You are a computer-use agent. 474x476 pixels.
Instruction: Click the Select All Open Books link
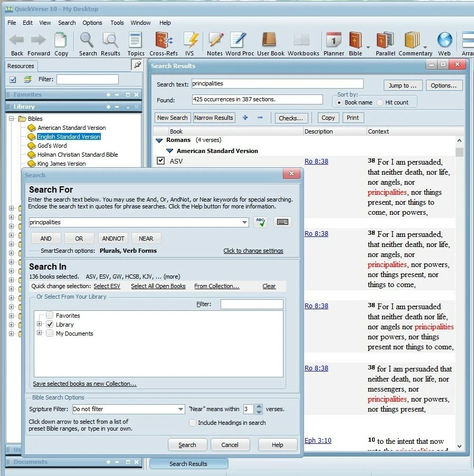point(158,285)
